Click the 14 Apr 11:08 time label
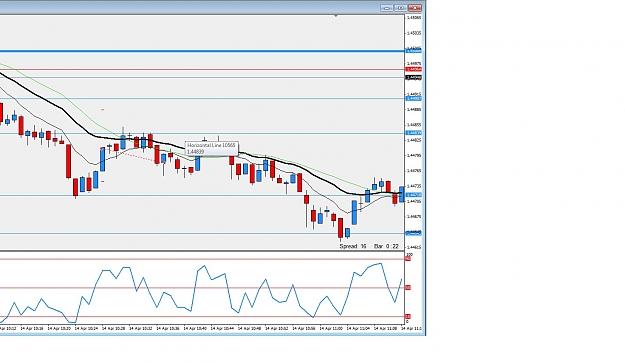Screen dimensions: 625x363 click(385, 329)
